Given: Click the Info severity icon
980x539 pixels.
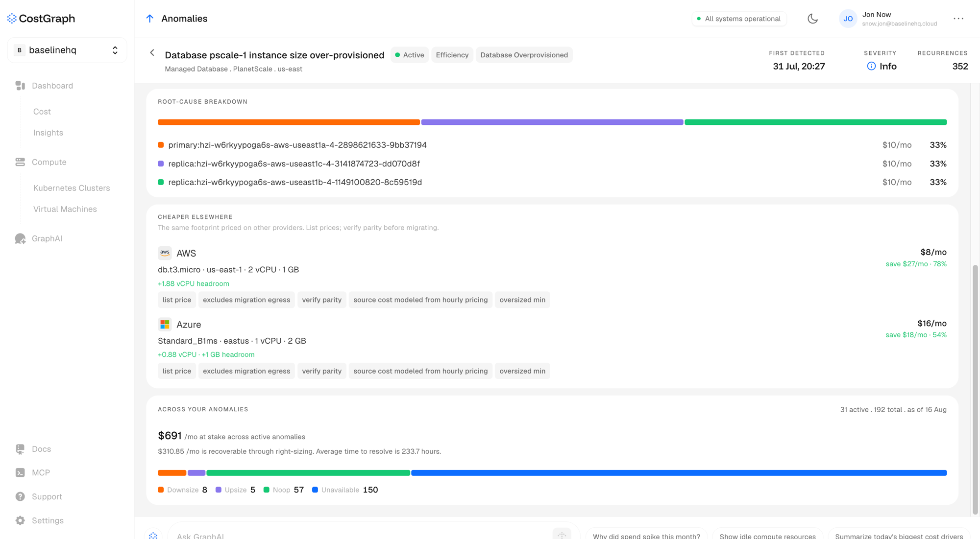Looking at the screenshot, I should (x=871, y=66).
